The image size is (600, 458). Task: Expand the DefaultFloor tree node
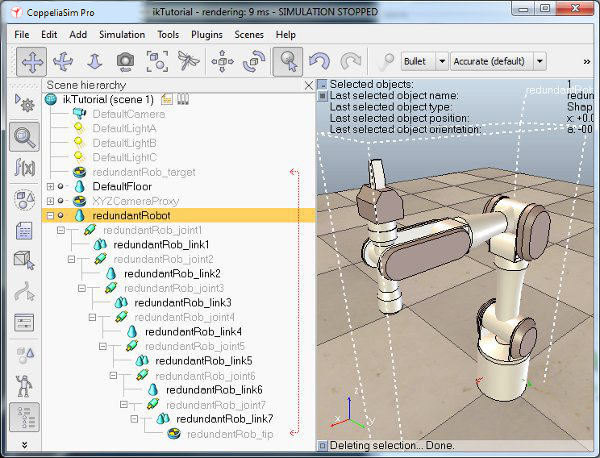click(51, 186)
